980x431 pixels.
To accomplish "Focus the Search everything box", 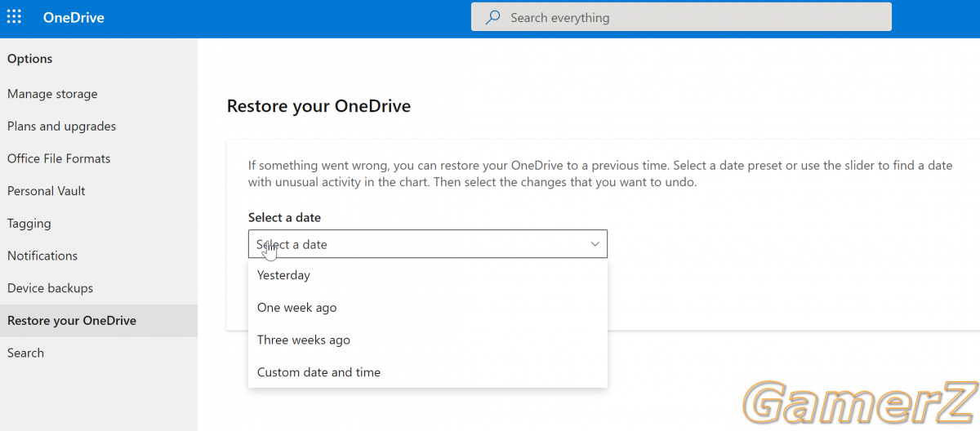I will pos(681,17).
